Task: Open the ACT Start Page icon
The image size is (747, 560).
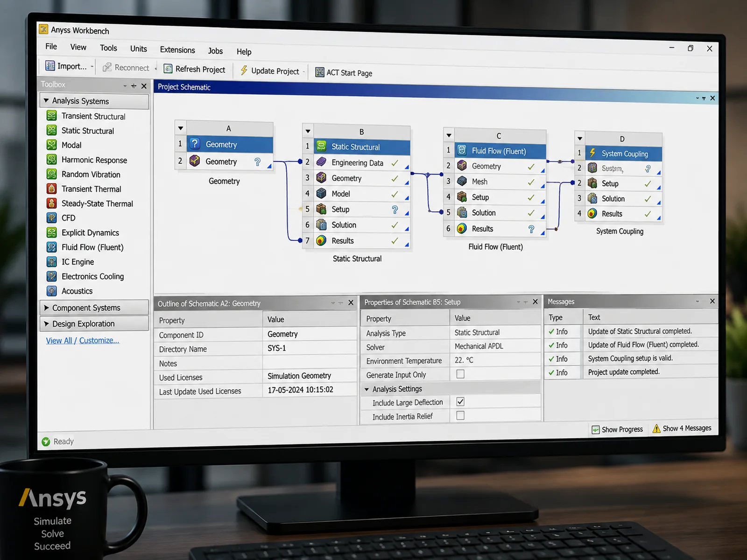Action: [320, 72]
